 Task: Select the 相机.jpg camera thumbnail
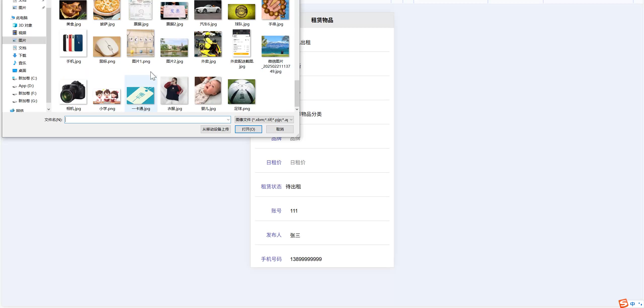[73, 92]
